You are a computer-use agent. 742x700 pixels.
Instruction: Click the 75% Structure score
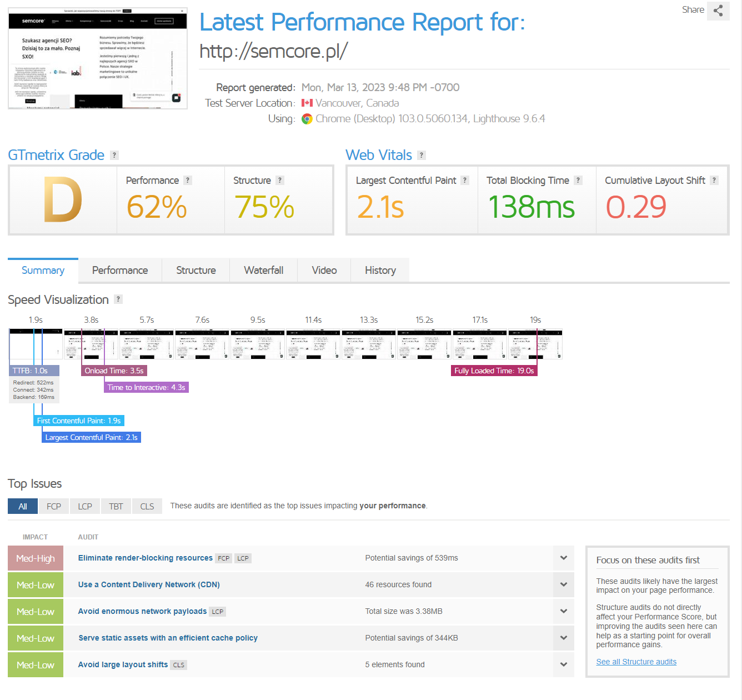pos(264,207)
